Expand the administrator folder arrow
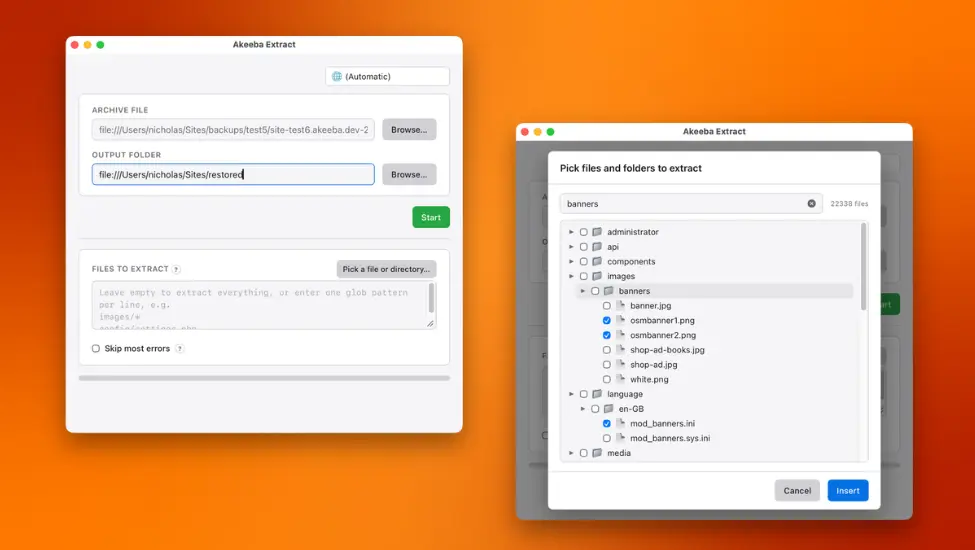975x550 pixels. click(x=571, y=232)
